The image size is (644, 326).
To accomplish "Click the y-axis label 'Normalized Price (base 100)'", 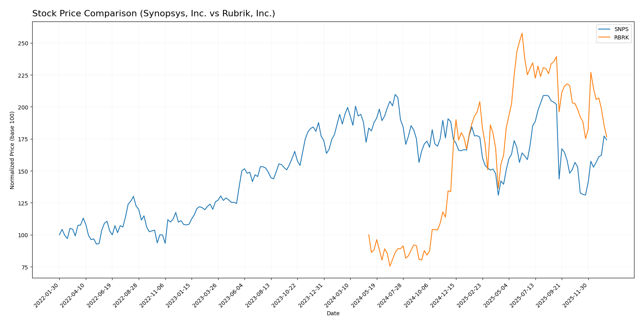I will [12, 150].
